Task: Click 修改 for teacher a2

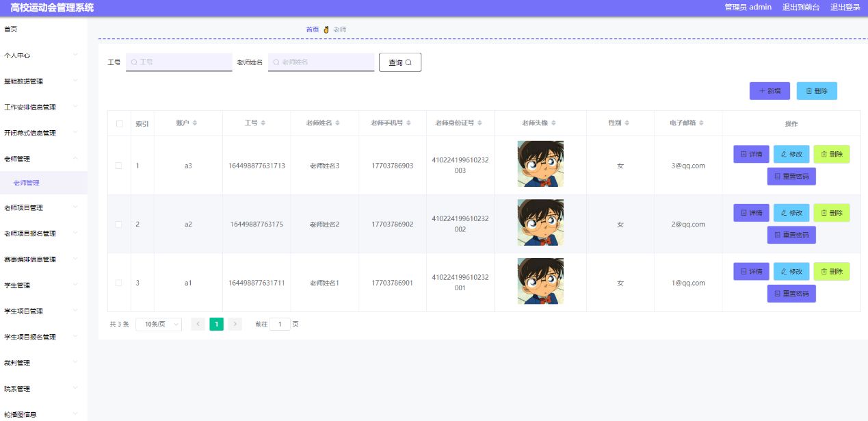Action: click(791, 213)
